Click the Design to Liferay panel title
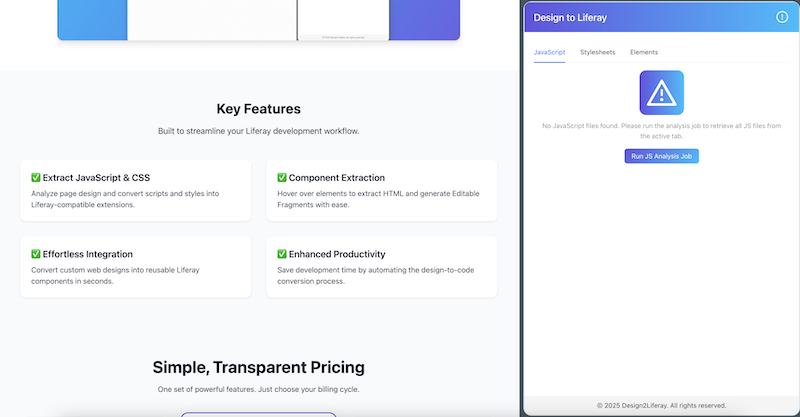800x417 pixels. (x=570, y=17)
